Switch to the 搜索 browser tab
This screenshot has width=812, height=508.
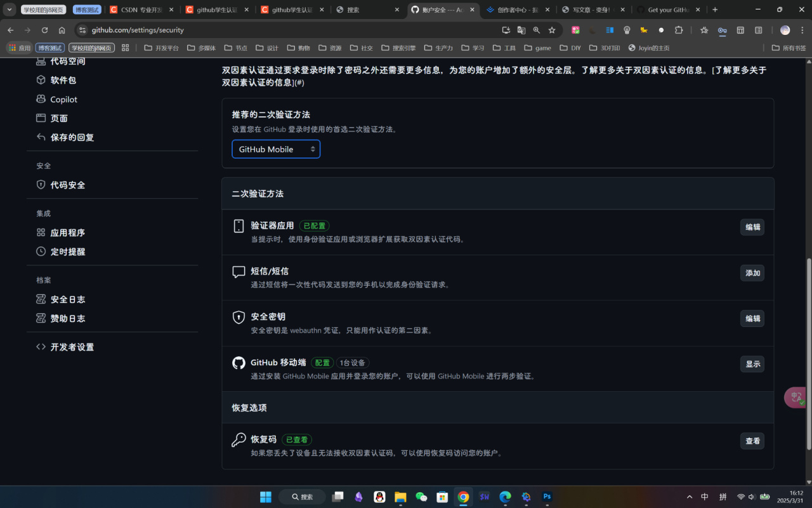point(368,10)
